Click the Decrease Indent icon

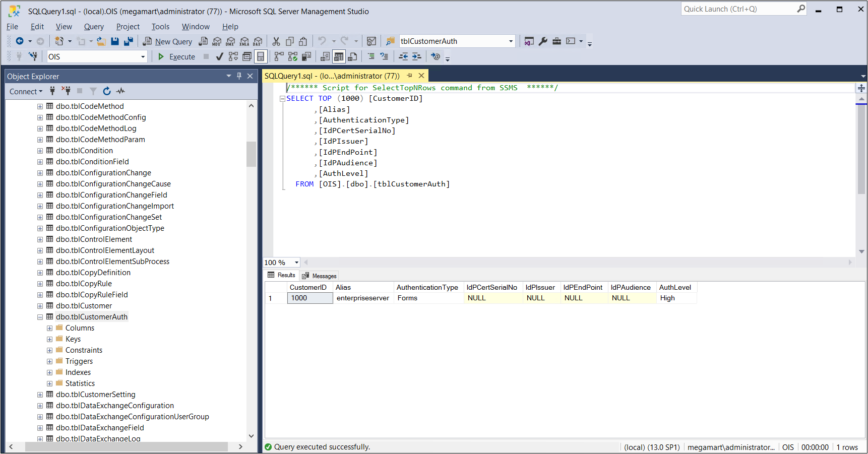pos(403,56)
